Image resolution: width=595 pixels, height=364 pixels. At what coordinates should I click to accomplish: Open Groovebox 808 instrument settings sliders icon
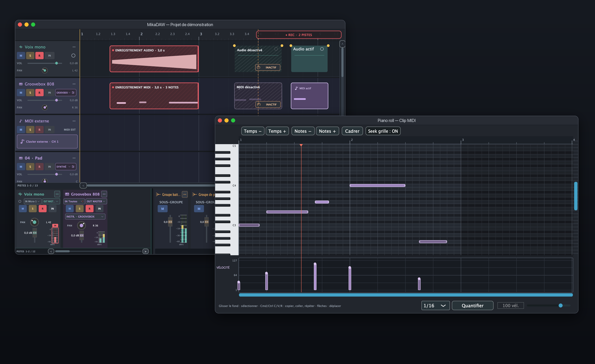tap(73, 93)
